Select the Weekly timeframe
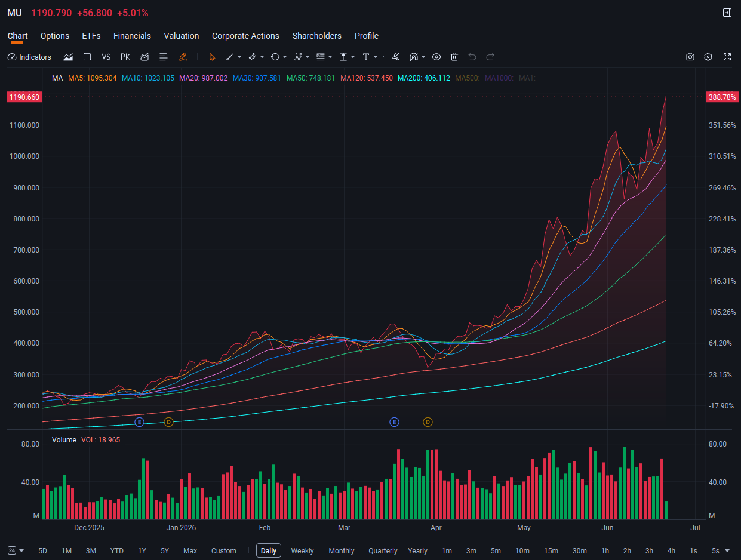 (x=302, y=551)
